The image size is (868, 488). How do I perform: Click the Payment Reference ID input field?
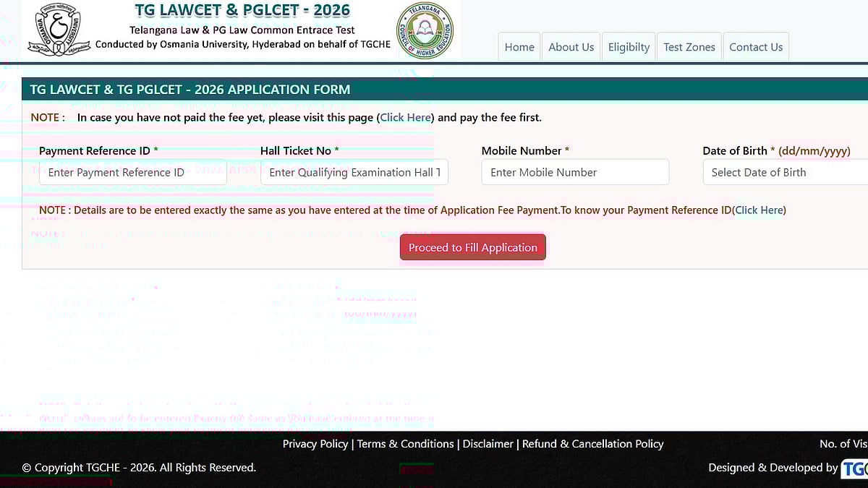(132, 172)
